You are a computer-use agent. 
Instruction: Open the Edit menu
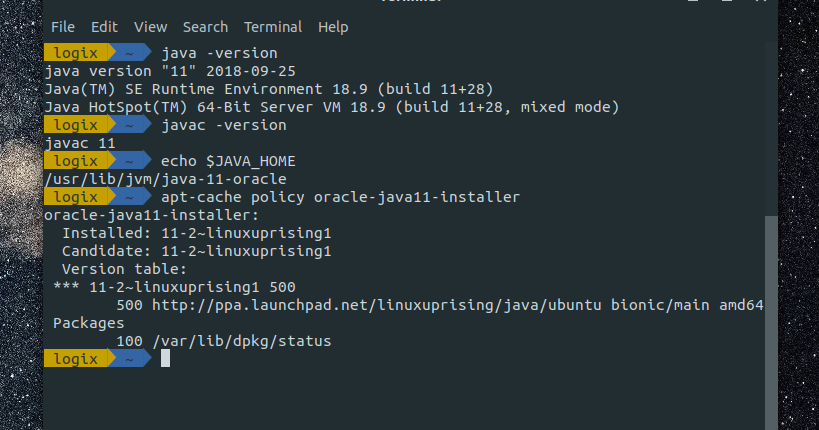(104, 27)
